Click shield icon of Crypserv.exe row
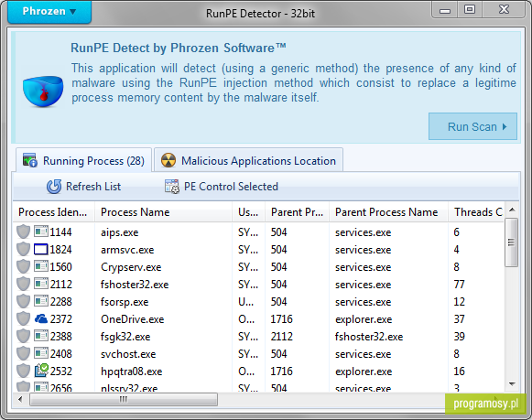 [x=23, y=266]
